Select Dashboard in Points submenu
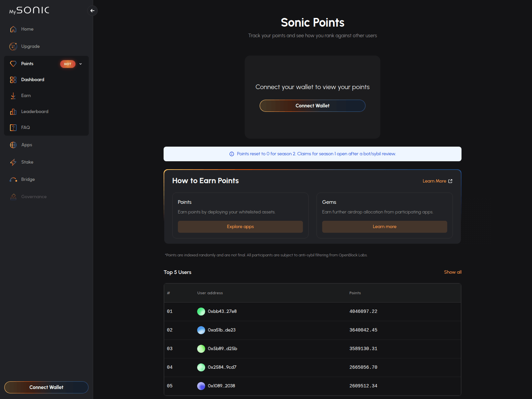The image size is (532, 399). 46,80
